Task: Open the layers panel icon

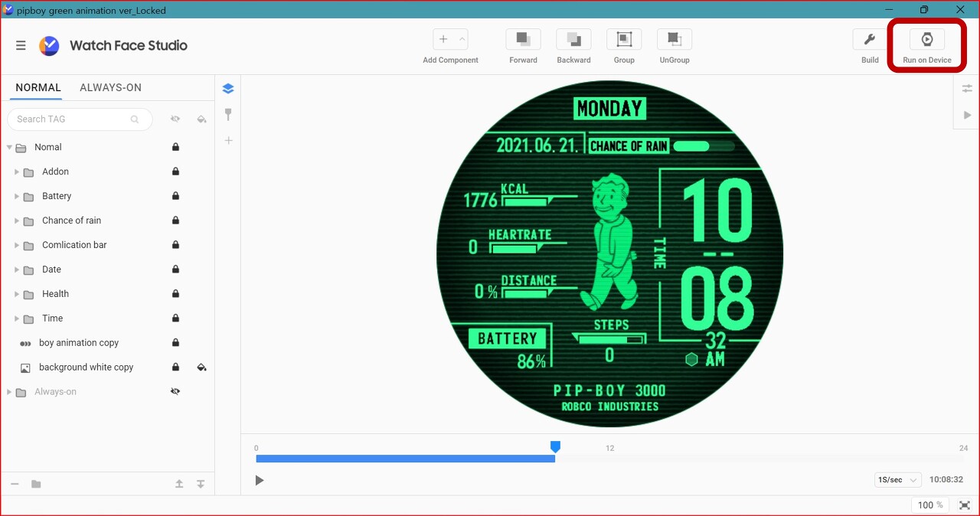Action: point(228,88)
